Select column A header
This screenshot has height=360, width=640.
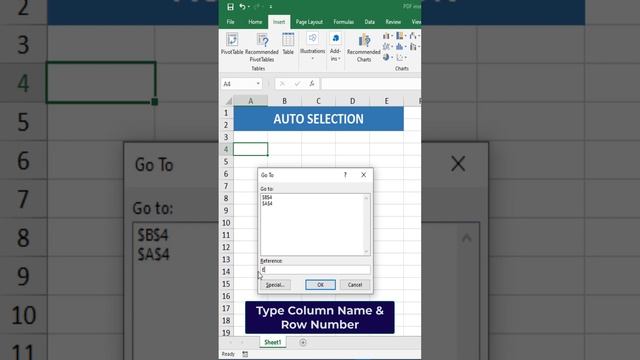251,101
